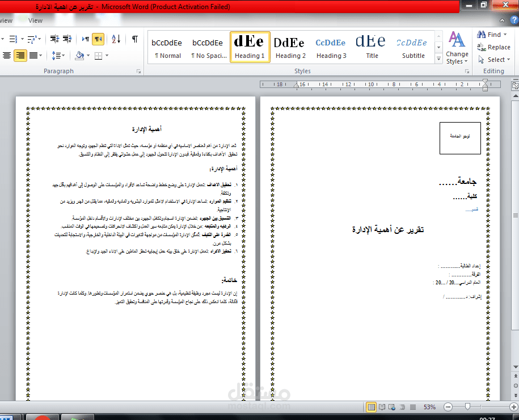Click the Shading paint bucket icon

click(79, 55)
